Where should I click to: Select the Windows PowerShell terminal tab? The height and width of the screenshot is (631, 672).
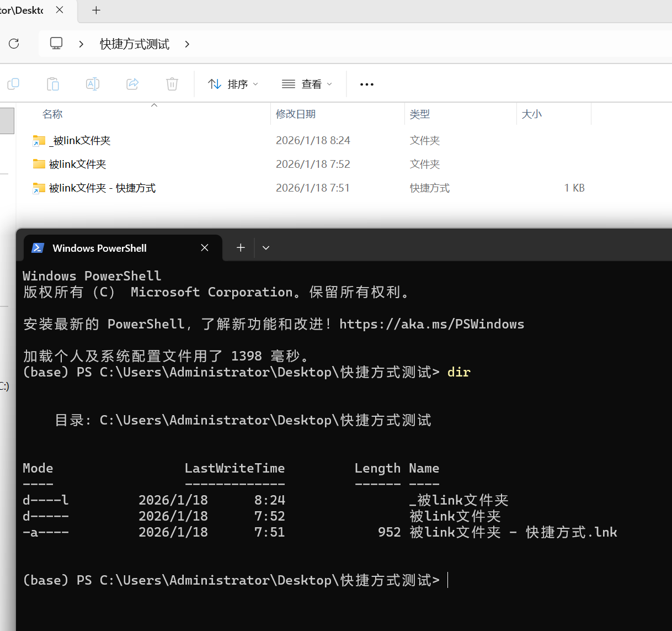[122, 248]
